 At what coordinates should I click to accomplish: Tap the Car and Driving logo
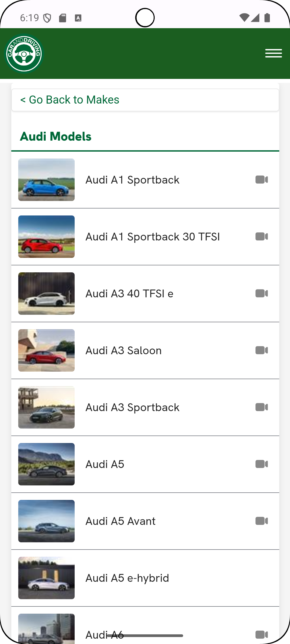24,54
